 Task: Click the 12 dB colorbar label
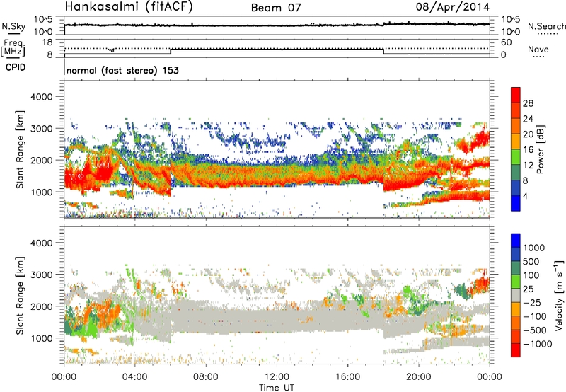(x=528, y=166)
